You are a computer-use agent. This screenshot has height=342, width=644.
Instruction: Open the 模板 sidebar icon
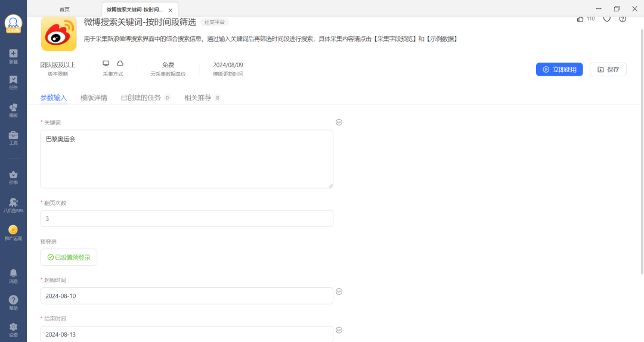tap(13, 110)
